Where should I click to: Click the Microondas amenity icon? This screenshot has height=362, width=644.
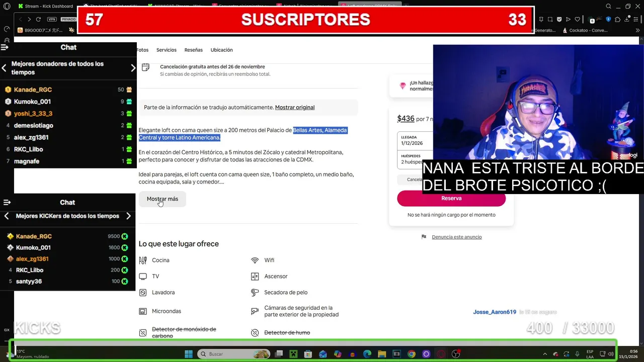tap(143, 311)
